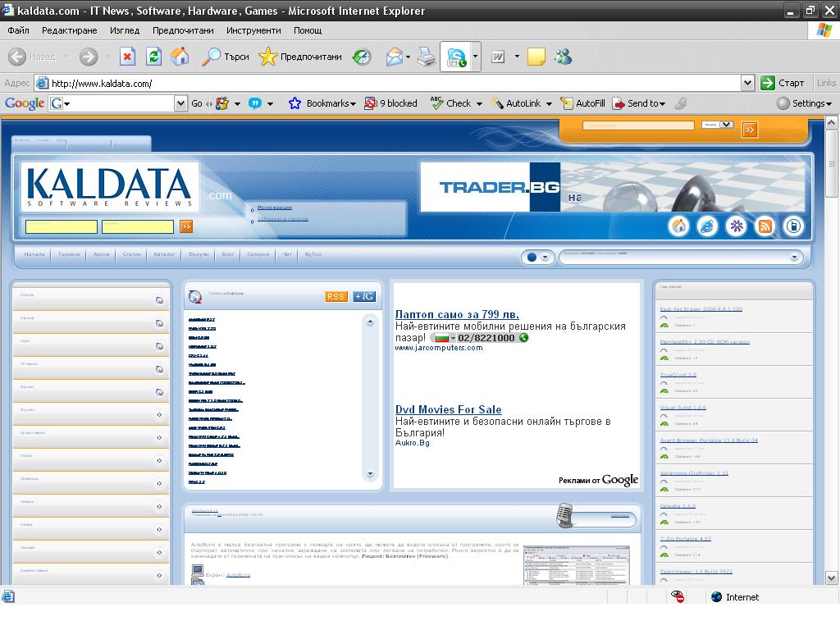Open Google search box dropdown arrow
Screen dimensions: 840x630
pyautogui.click(x=181, y=103)
